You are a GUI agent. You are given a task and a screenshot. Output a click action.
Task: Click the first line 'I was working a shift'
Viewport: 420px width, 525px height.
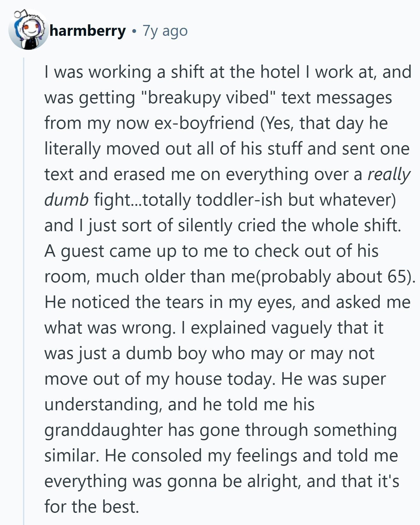[125, 72]
